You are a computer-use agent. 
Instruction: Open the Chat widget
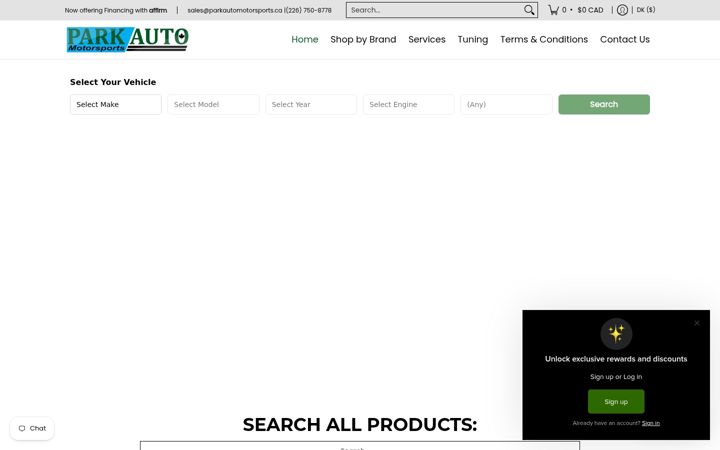(x=32, y=428)
